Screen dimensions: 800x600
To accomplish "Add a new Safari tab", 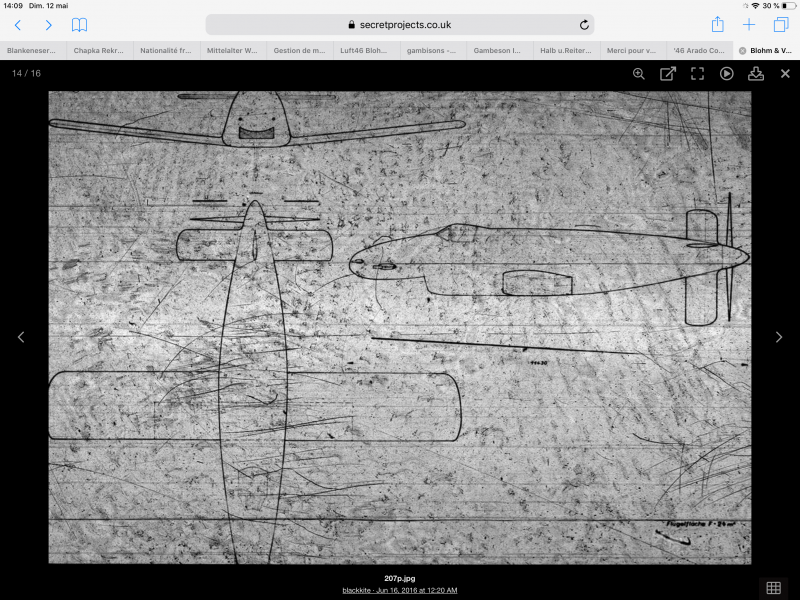I will tap(749, 25).
